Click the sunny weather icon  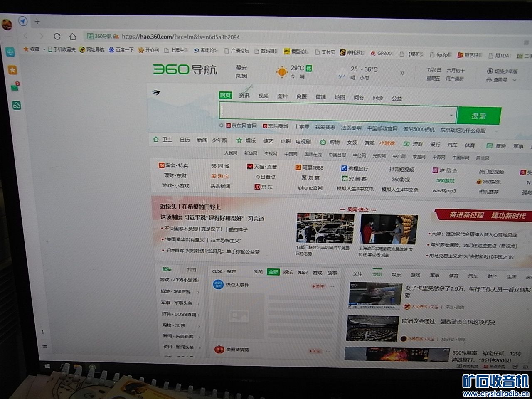click(x=282, y=72)
